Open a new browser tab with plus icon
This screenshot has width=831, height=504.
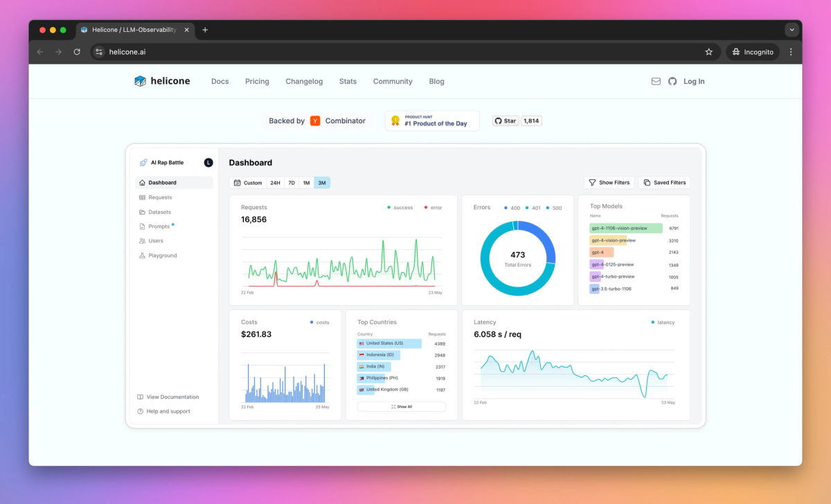click(205, 30)
